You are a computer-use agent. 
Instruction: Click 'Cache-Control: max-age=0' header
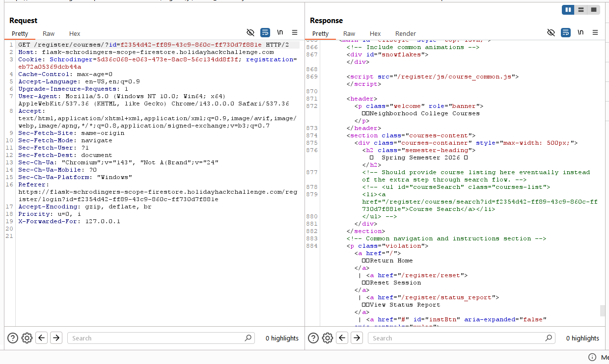point(65,74)
